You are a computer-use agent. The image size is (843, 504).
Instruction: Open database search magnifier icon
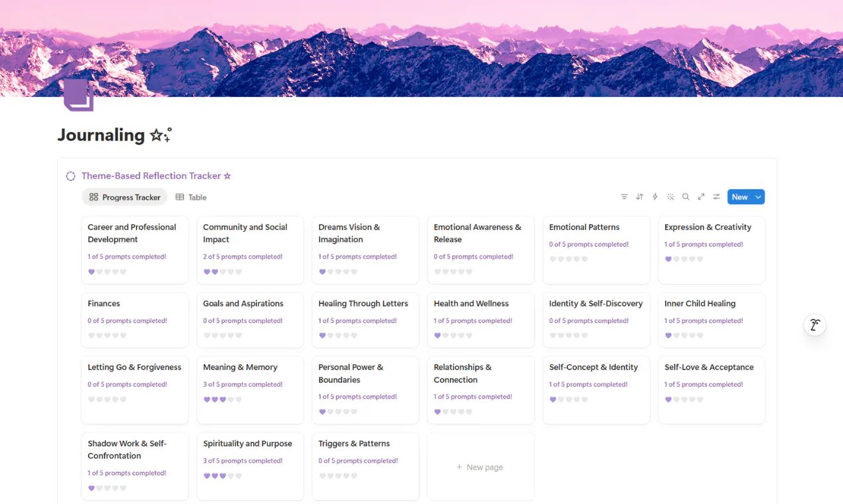tap(686, 197)
